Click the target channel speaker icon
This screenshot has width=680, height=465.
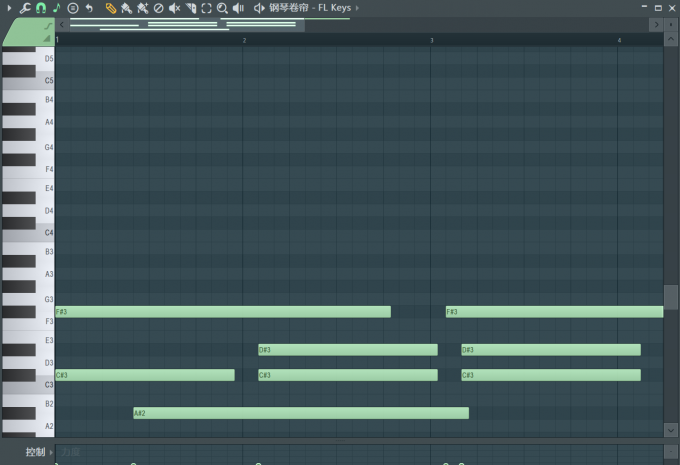pyautogui.click(x=259, y=8)
